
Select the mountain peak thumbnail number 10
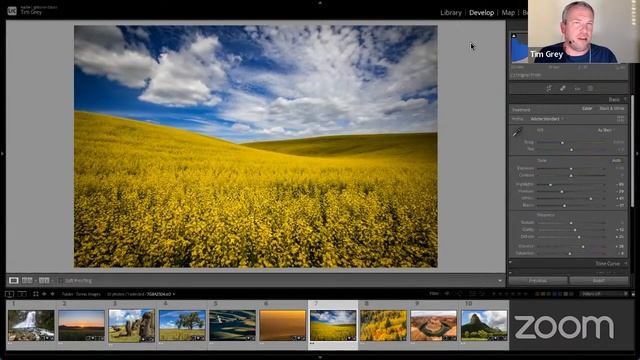pos(484,325)
